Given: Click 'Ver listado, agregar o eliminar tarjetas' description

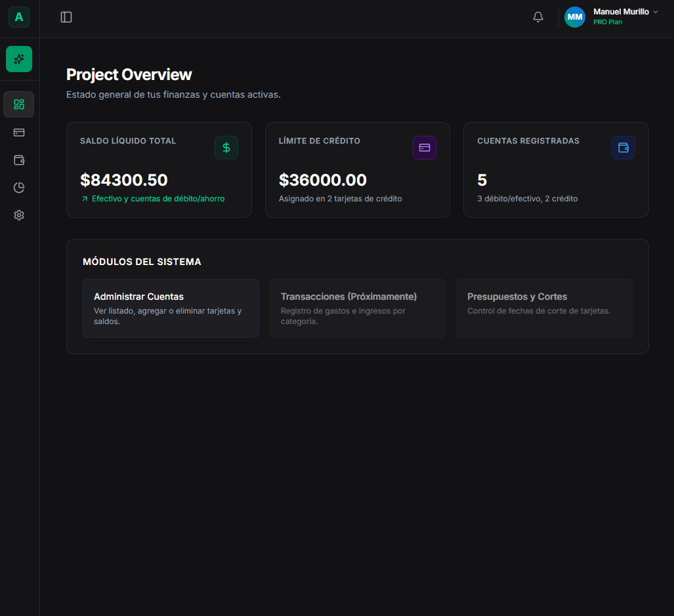Looking at the screenshot, I should [x=167, y=316].
